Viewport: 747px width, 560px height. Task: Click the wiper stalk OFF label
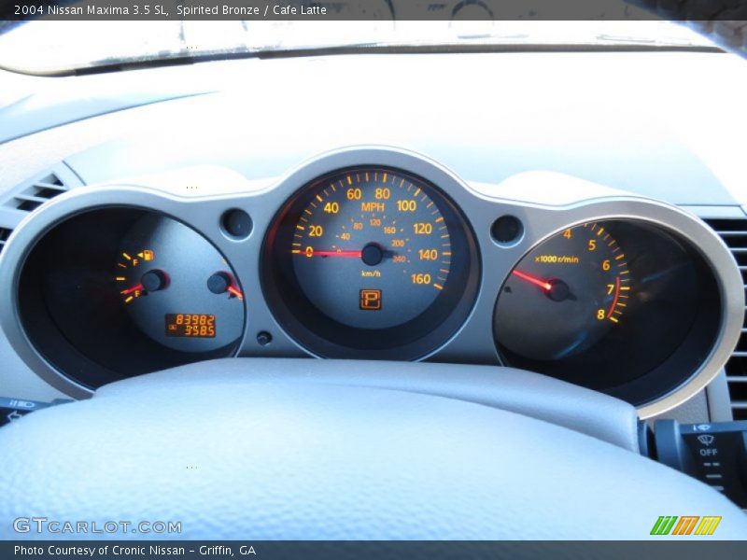708,452
